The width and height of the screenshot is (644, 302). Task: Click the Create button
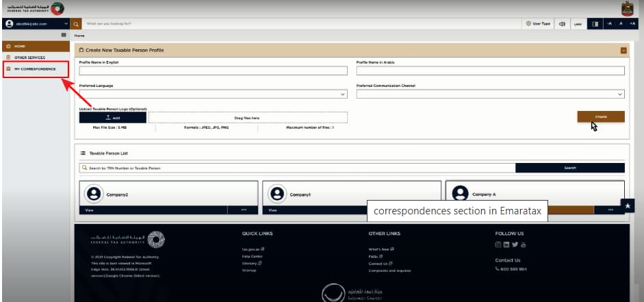(x=601, y=116)
